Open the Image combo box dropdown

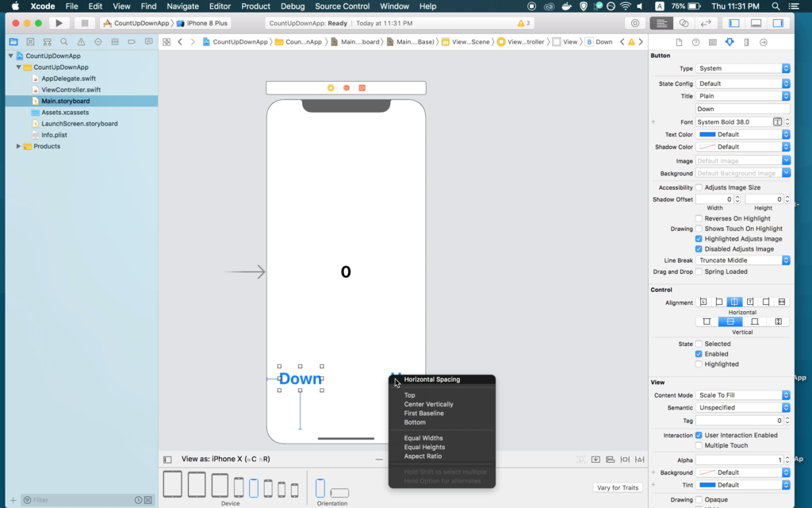[x=786, y=160]
